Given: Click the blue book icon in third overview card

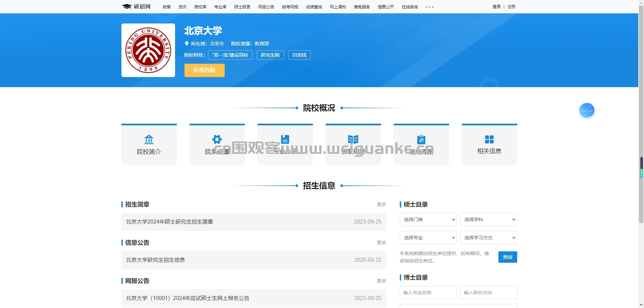Looking at the screenshot, I should tap(285, 139).
